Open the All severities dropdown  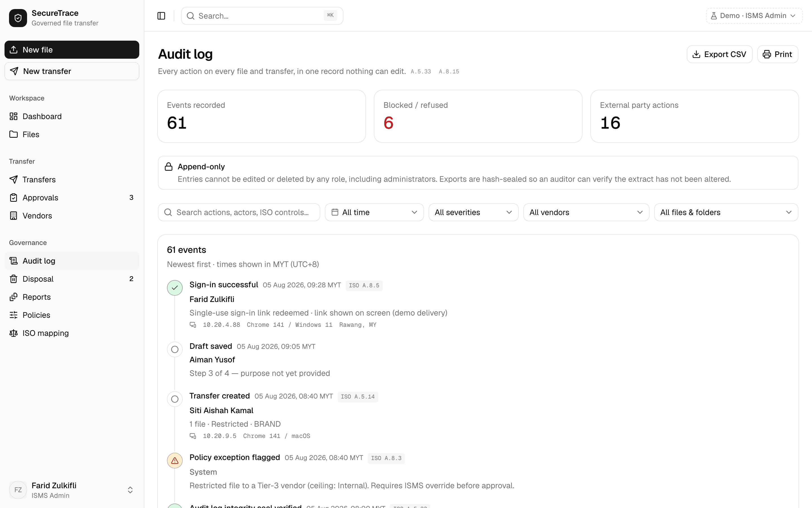pos(473,212)
